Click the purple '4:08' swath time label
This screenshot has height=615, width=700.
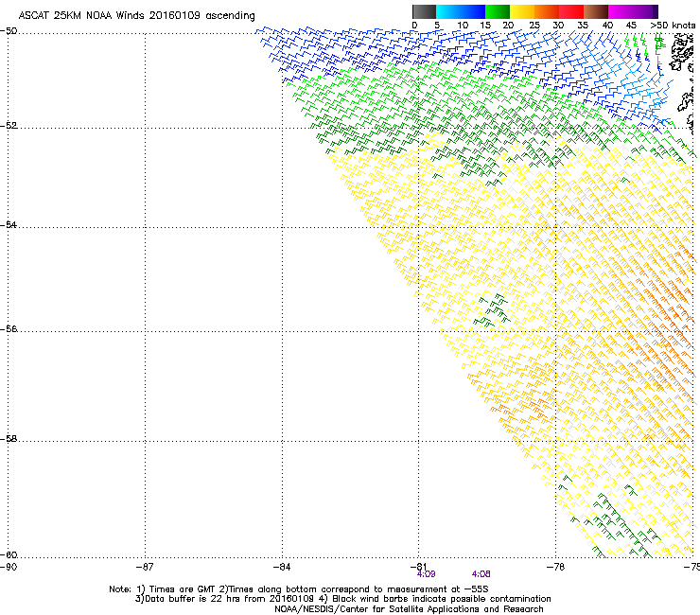click(x=481, y=574)
